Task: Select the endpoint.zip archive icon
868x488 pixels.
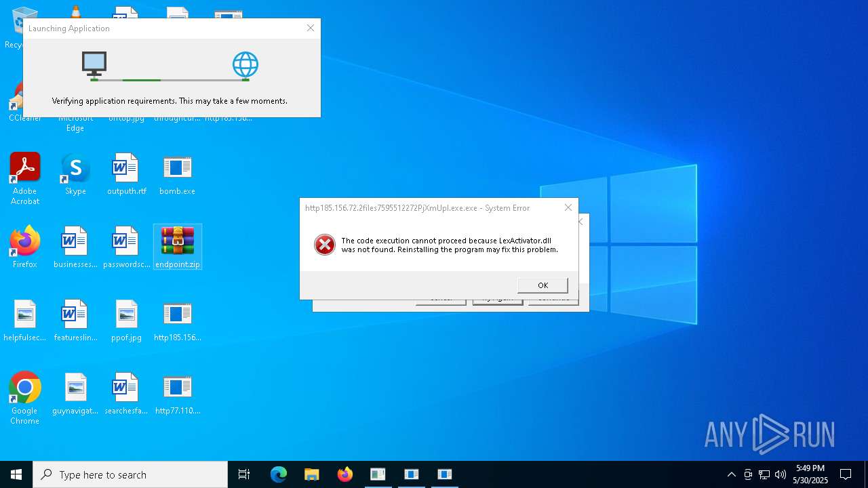Action: tap(178, 247)
